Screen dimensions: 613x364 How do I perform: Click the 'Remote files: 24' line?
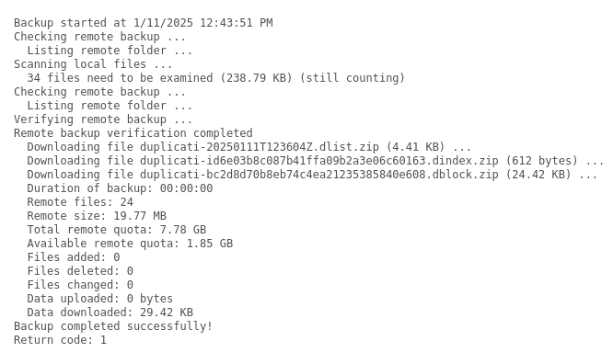tap(80, 202)
